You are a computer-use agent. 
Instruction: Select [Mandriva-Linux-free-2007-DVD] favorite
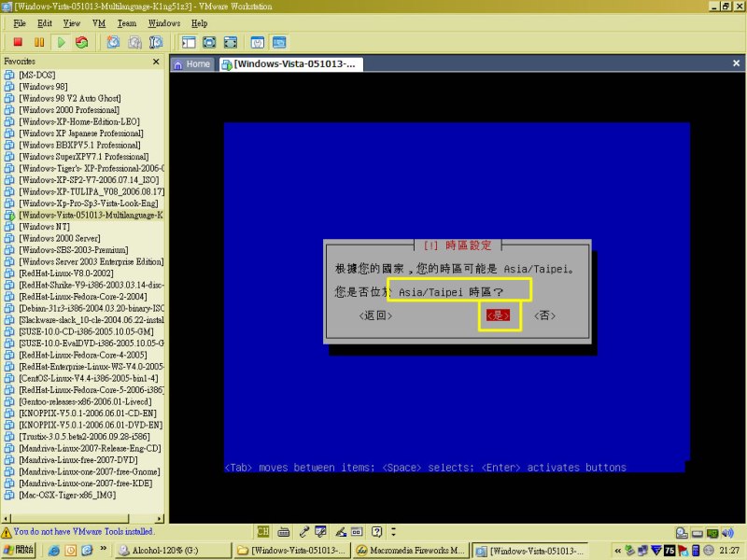pyautogui.click(x=78, y=460)
